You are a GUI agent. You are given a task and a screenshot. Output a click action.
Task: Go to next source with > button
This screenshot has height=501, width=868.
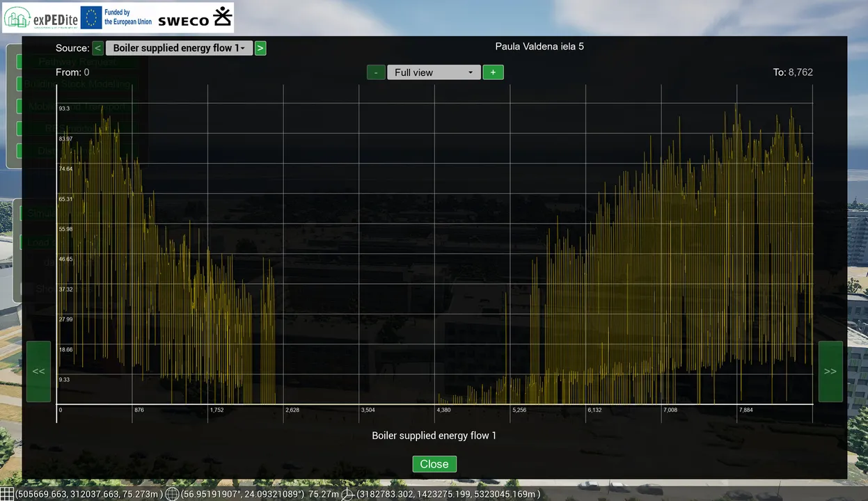coord(260,48)
